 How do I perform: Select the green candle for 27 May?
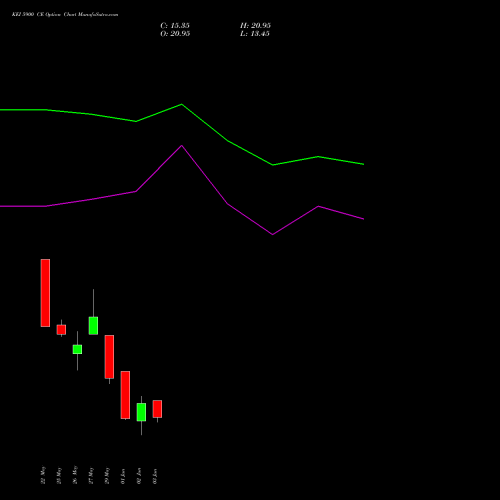click(93, 326)
